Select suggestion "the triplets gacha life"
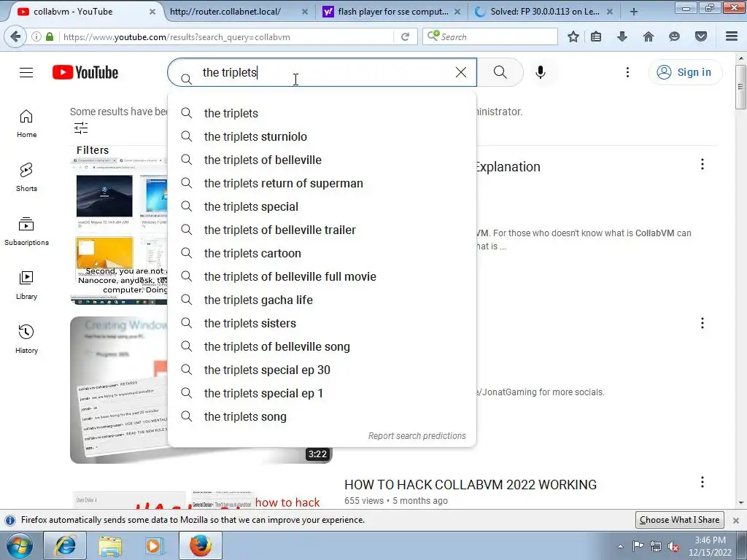This screenshot has height=560, width=747. (x=322, y=300)
